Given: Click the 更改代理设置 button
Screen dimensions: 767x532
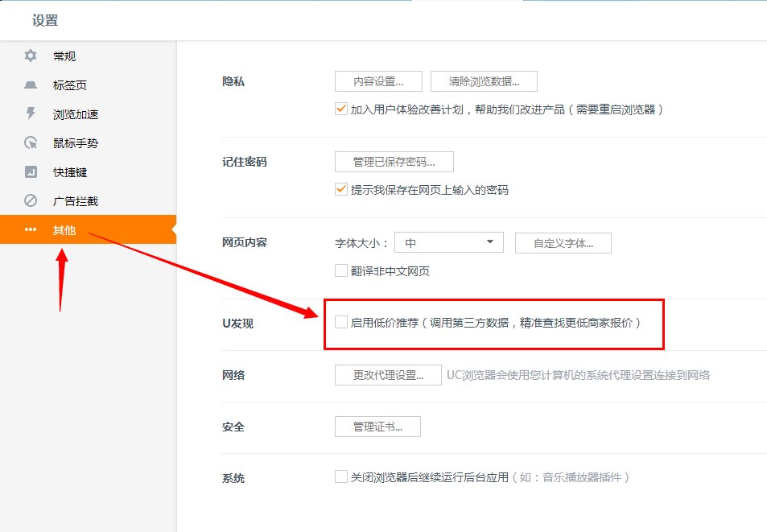Looking at the screenshot, I should coord(388,374).
